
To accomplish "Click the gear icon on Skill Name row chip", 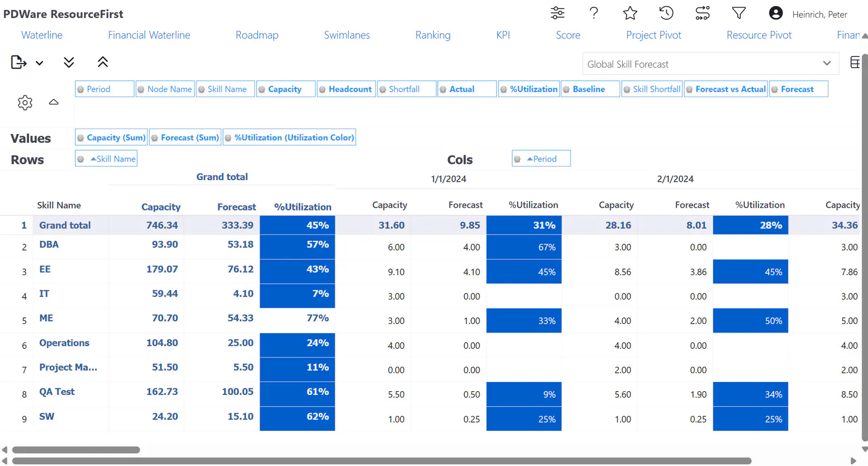I will point(81,159).
